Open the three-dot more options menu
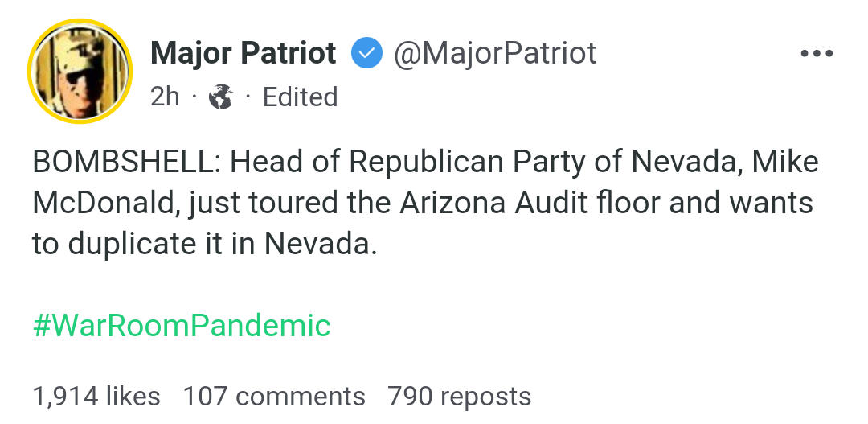This screenshot has width=868, height=424. [817, 54]
